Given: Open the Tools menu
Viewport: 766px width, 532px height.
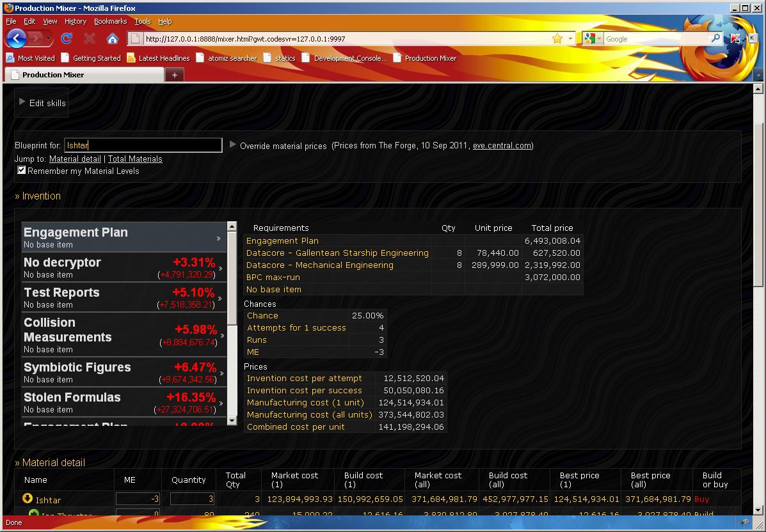Looking at the screenshot, I should point(143,21).
